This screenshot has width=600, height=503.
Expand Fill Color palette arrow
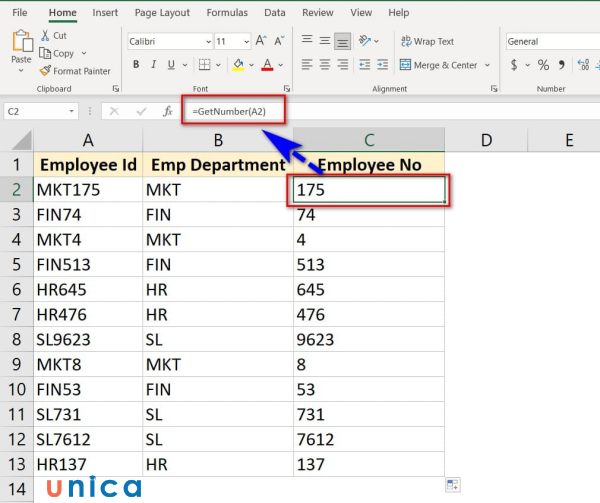251,65
